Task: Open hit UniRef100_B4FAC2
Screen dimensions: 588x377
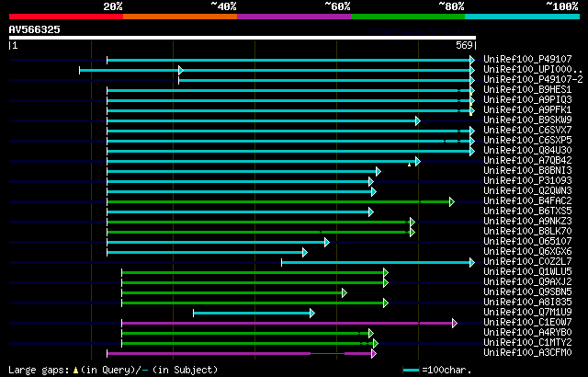Action: (x=527, y=201)
